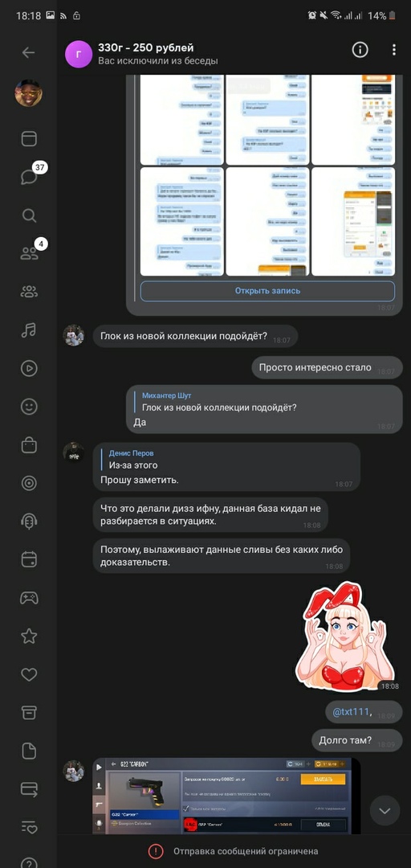Viewport: 411px width, 868px height.
Task: Open chat title '330г - 250 рублей'
Action: point(146,48)
